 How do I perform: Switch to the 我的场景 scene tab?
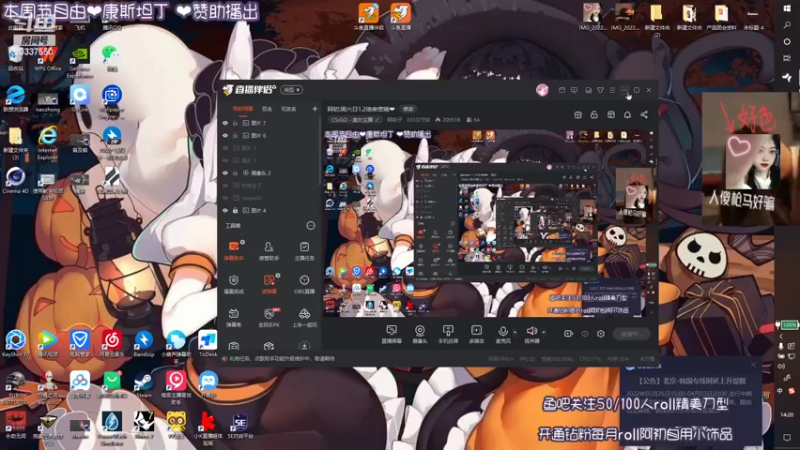243,109
